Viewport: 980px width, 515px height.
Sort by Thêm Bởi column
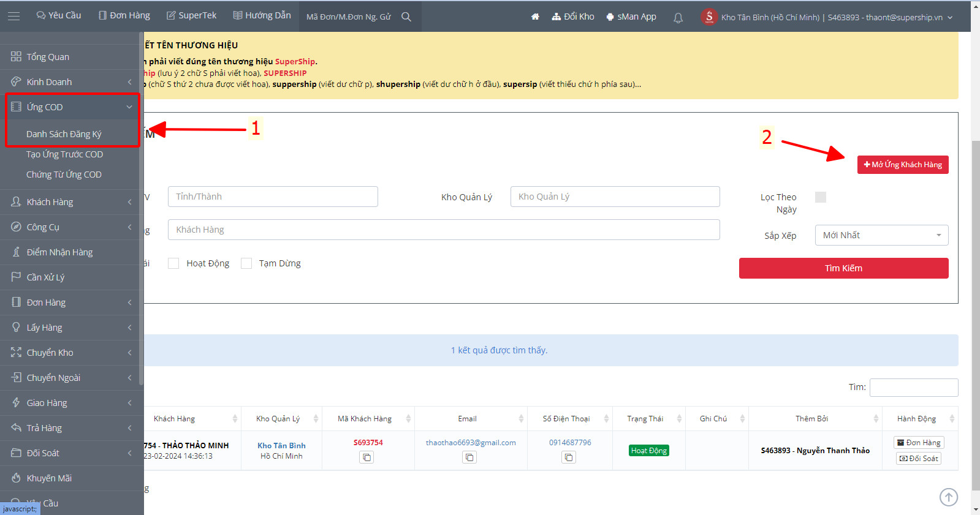(815, 419)
